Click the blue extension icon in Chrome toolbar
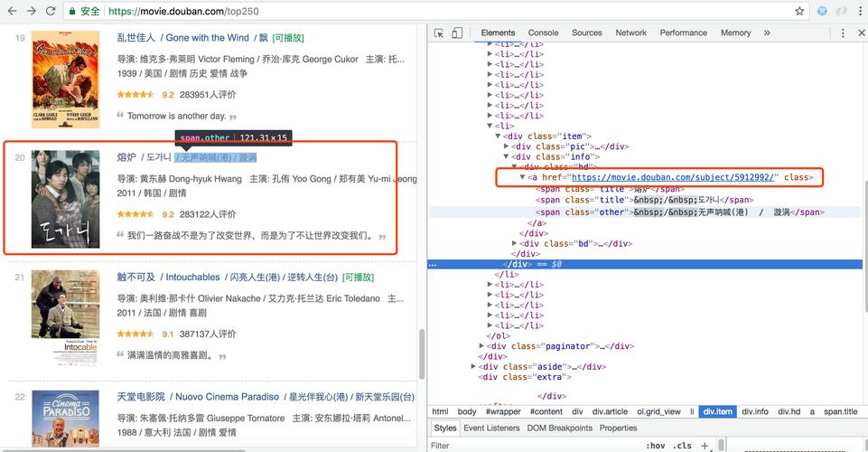Viewport: 868px width, 452px height. (822, 11)
